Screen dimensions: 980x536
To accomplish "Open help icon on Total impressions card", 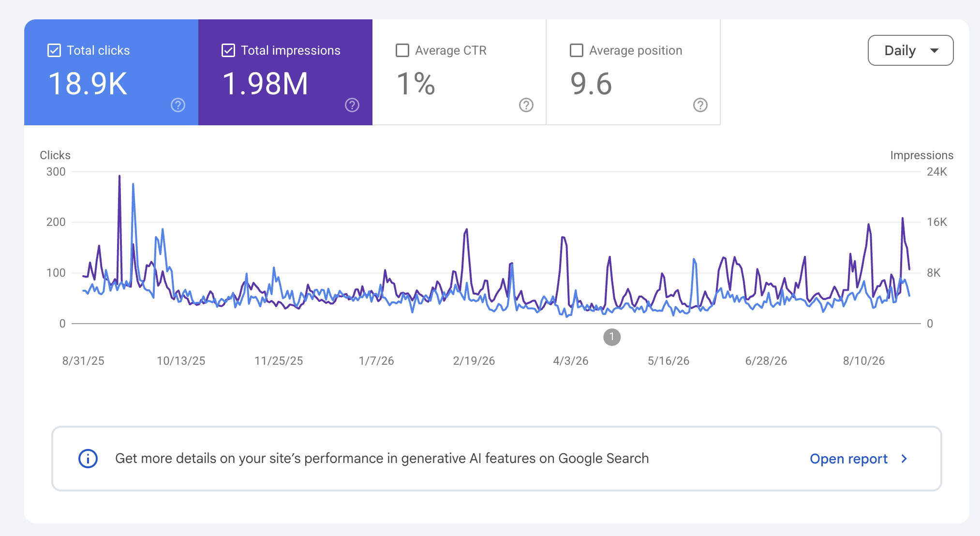I will [352, 105].
